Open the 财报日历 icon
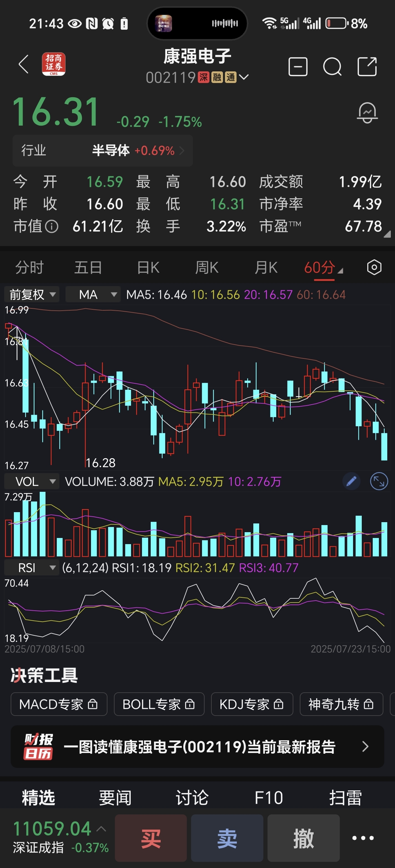The image size is (395, 868). [38, 746]
